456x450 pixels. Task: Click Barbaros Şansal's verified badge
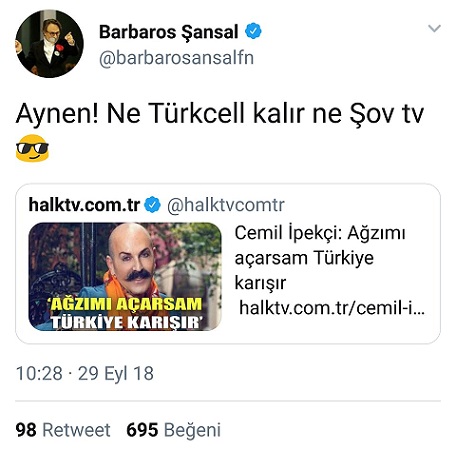tap(253, 31)
